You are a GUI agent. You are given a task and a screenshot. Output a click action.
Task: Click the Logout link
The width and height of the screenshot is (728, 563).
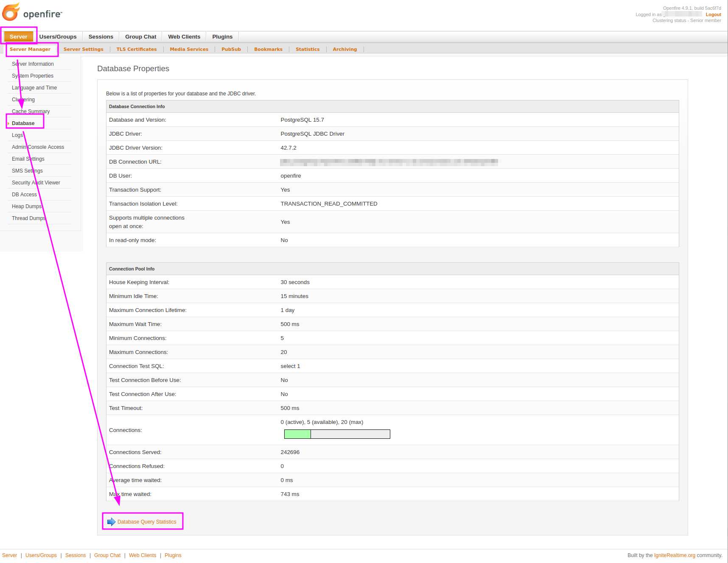click(x=713, y=14)
